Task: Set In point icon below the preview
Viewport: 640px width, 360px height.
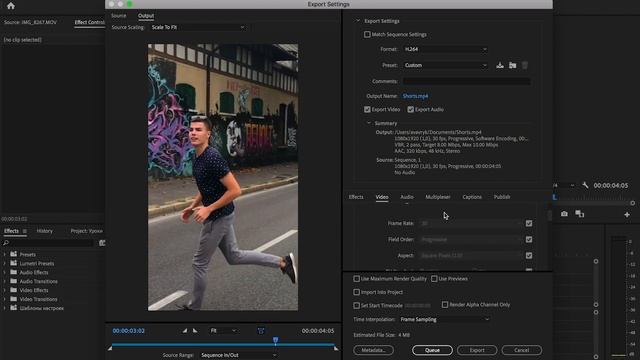Action: click(185, 331)
